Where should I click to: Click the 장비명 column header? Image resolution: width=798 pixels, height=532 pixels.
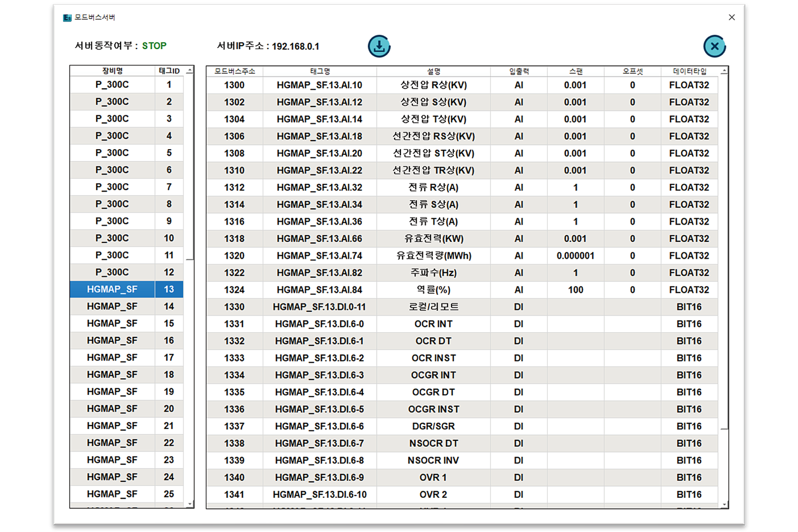(x=112, y=71)
